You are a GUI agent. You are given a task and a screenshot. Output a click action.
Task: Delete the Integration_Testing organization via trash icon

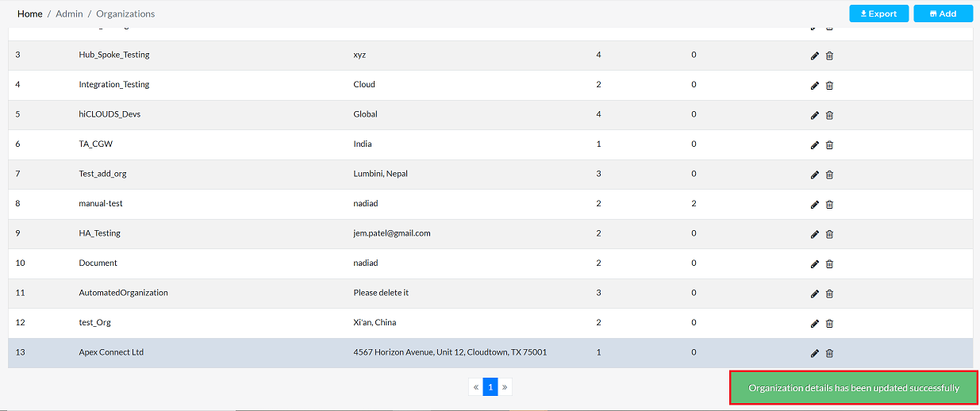tap(829, 86)
